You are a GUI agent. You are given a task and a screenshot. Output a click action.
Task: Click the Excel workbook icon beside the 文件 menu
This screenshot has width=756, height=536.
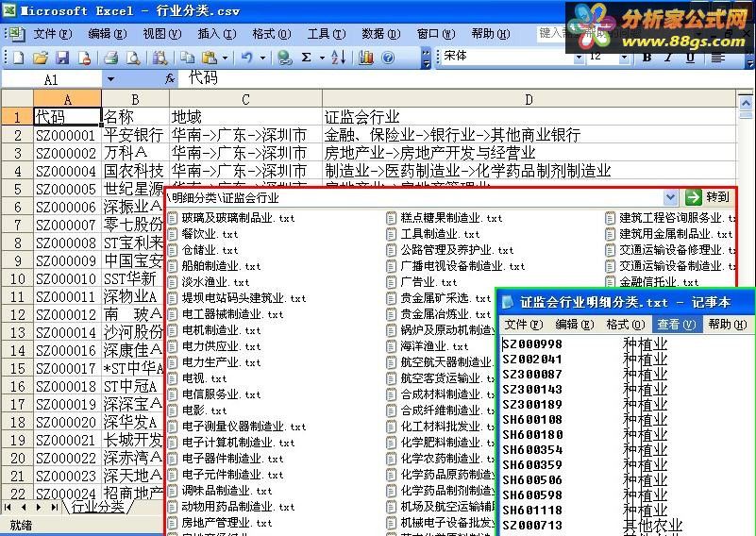(x=18, y=34)
